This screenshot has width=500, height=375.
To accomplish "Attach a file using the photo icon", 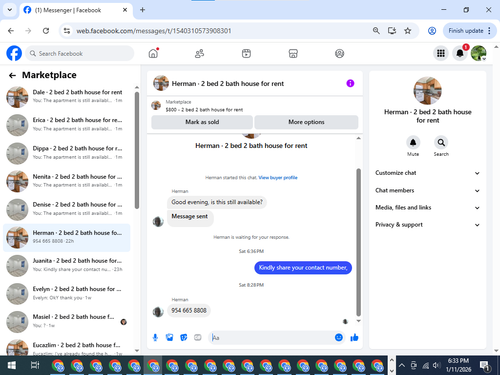I will click(x=170, y=338).
